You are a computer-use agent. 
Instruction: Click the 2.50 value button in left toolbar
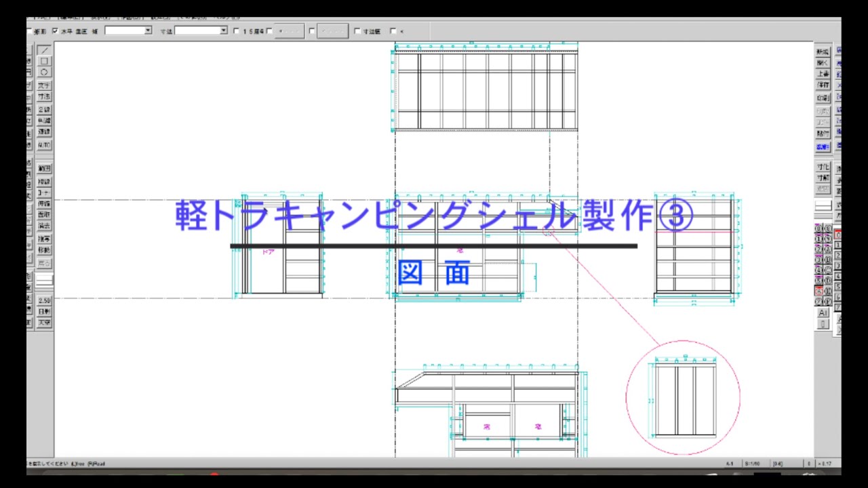coord(44,300)
